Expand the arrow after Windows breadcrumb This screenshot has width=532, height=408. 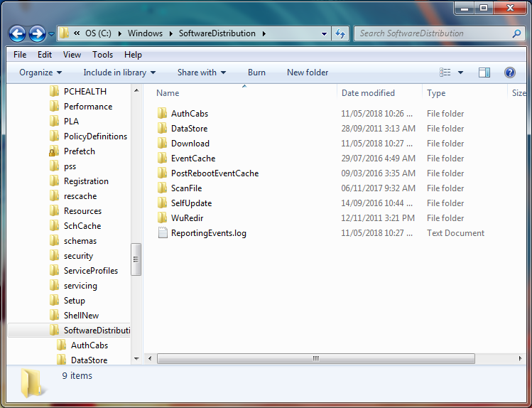170,33
